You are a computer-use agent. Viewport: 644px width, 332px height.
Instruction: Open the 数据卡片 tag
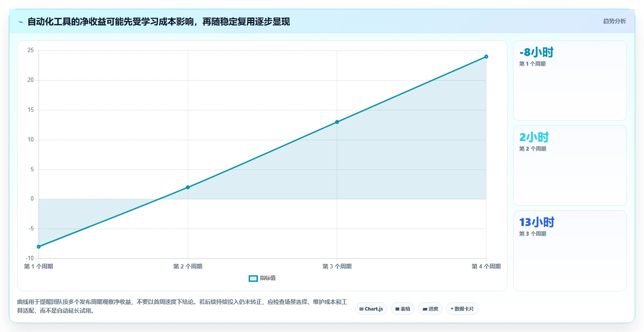(x=462, y=309)
